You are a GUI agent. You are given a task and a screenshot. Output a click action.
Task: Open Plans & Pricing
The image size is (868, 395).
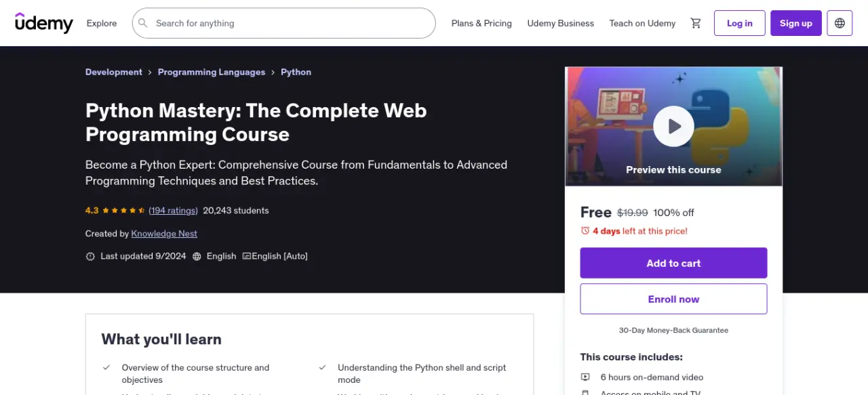pos(481,23)
